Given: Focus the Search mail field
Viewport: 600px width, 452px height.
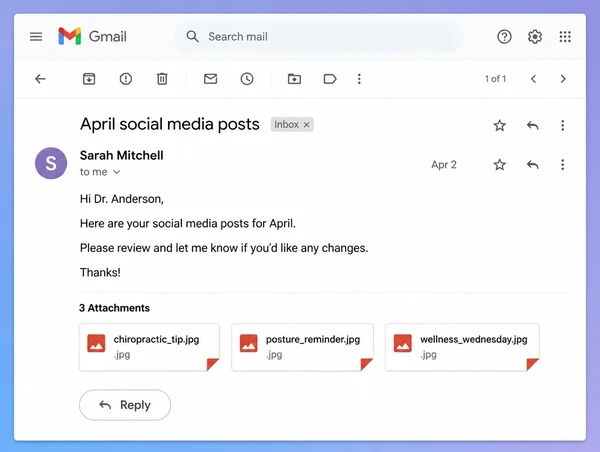Looking at the screenshot, I should pyautogui.click(x=318, y=37).
